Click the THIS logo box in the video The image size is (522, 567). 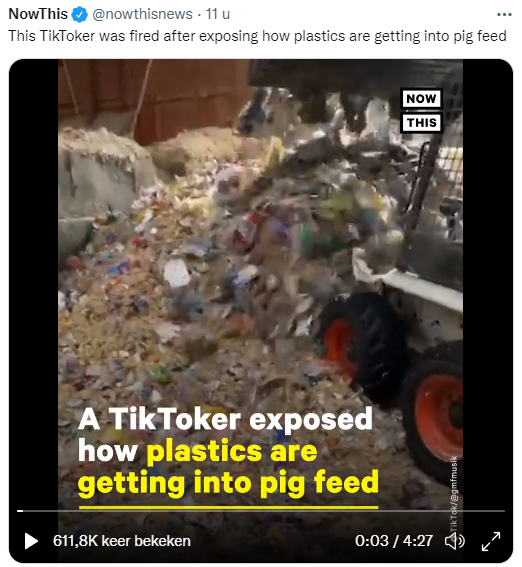[x=422, y=123]
